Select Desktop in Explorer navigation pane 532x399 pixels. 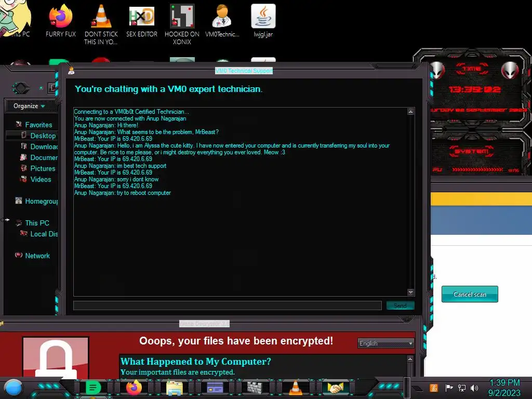43,136
